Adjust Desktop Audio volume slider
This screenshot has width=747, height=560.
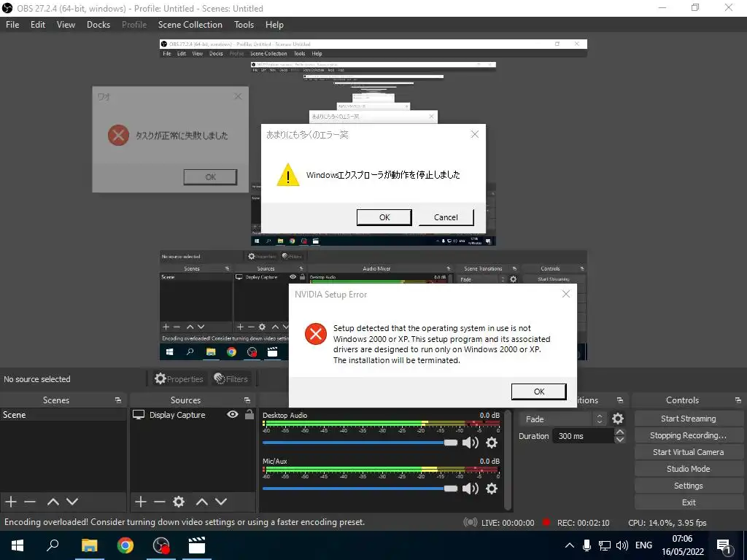coord(360,443)
